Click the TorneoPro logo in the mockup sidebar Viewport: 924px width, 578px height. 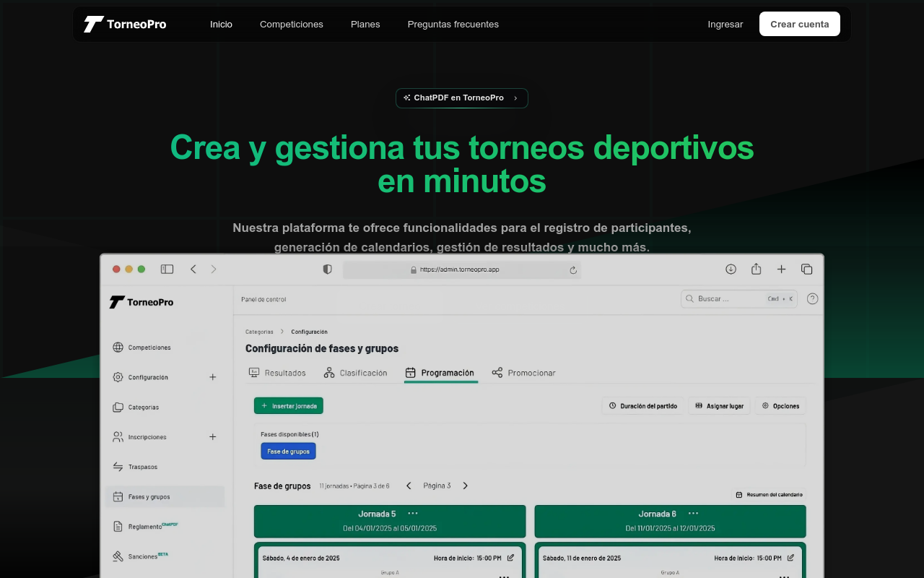click(141, 302)
